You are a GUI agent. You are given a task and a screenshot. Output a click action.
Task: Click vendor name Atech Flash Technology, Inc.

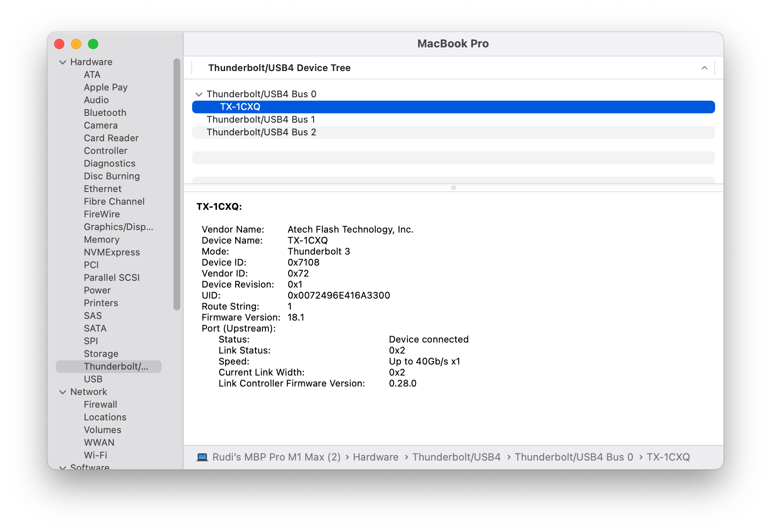point(350,230)
